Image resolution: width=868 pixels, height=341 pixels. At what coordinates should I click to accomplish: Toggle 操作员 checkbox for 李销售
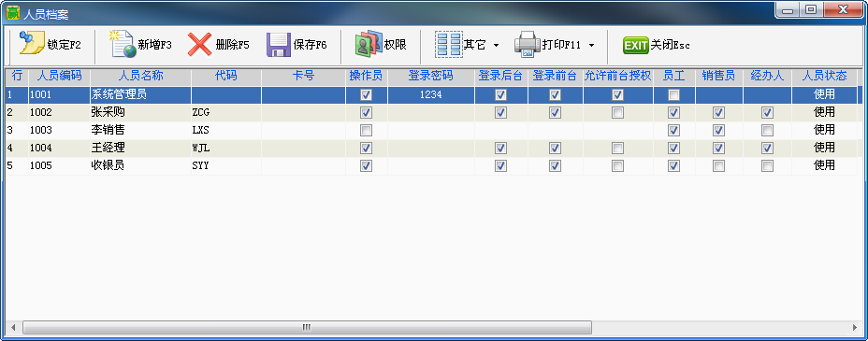[366, 131]
